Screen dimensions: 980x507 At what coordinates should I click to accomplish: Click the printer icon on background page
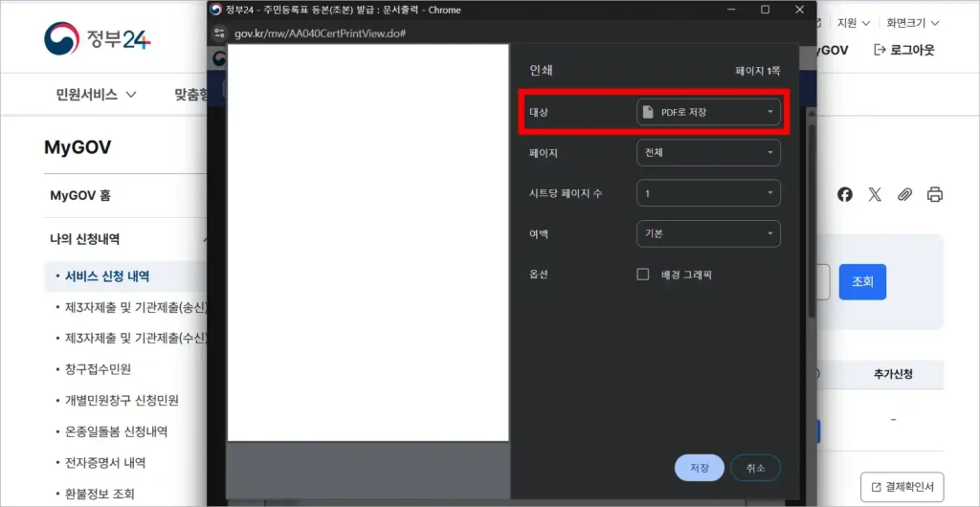click(x=934, y=194)
